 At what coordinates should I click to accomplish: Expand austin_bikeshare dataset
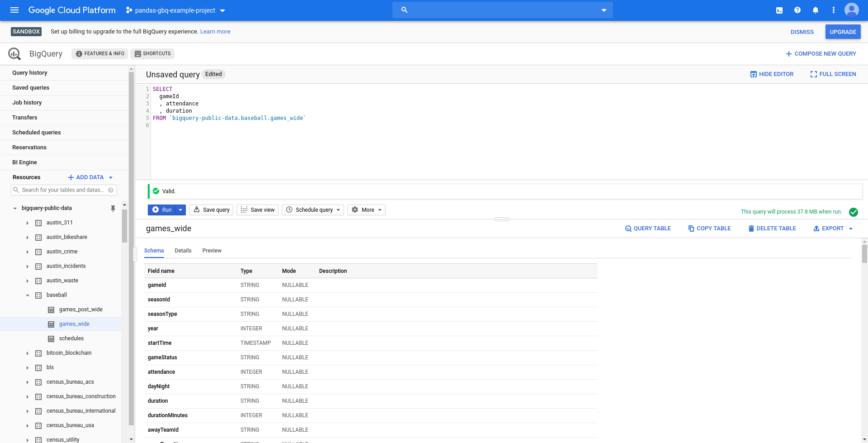pyautogui.click(x=28, y=237)
